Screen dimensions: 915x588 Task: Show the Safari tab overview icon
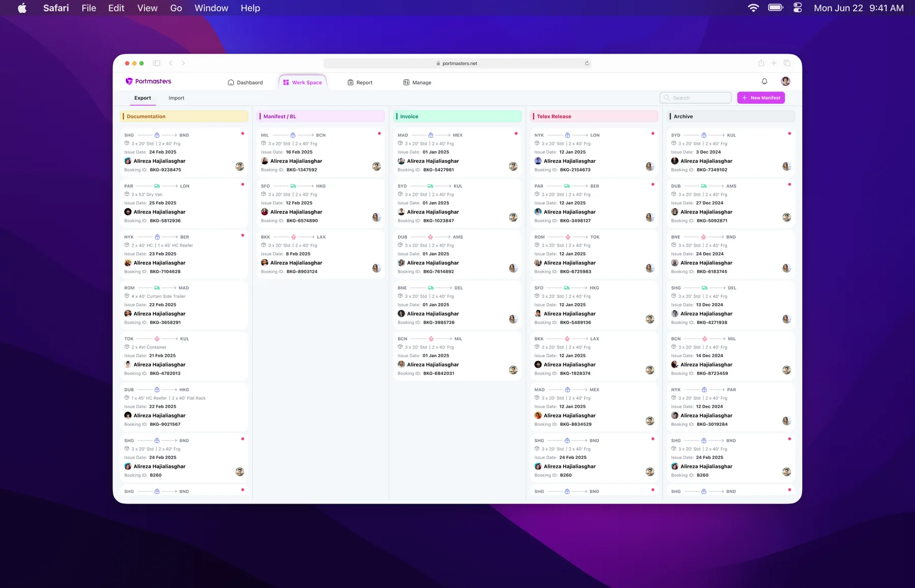tap(787, 63)
